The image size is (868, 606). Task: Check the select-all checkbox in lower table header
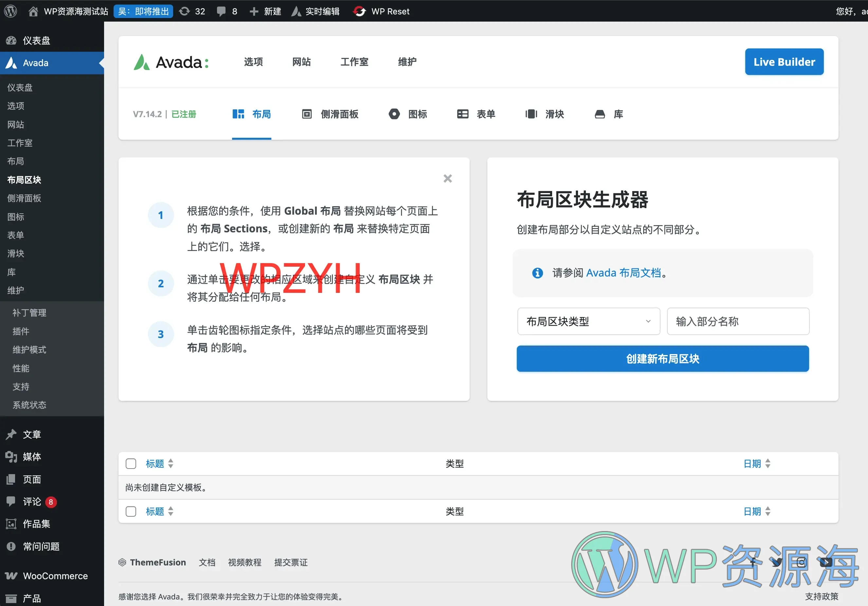131,511
